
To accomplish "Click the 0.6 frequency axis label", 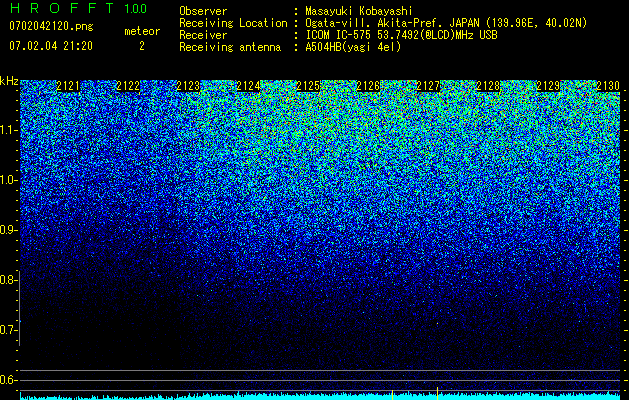I will (8, 380).
